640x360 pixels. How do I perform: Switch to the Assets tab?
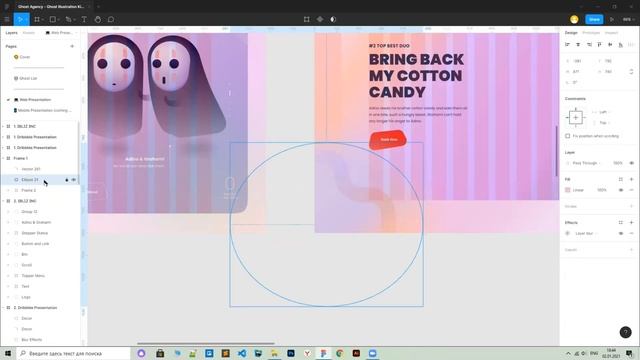[29, 33]
